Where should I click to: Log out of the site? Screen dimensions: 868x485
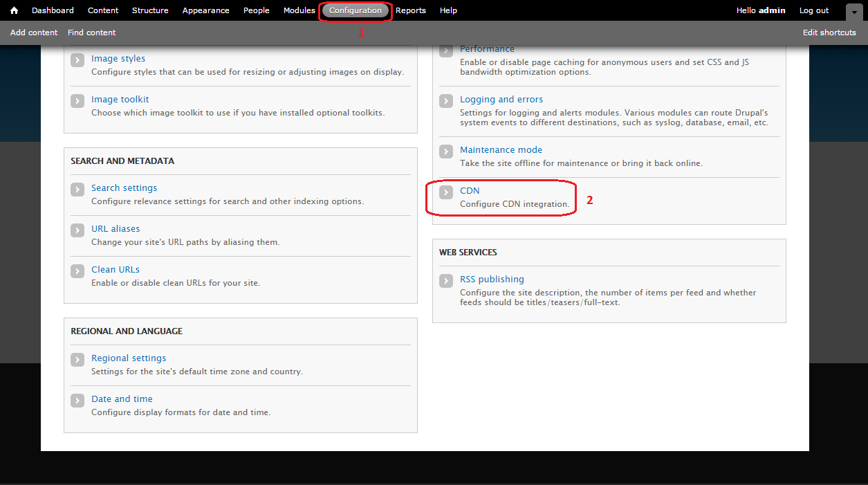coord(814,10)
